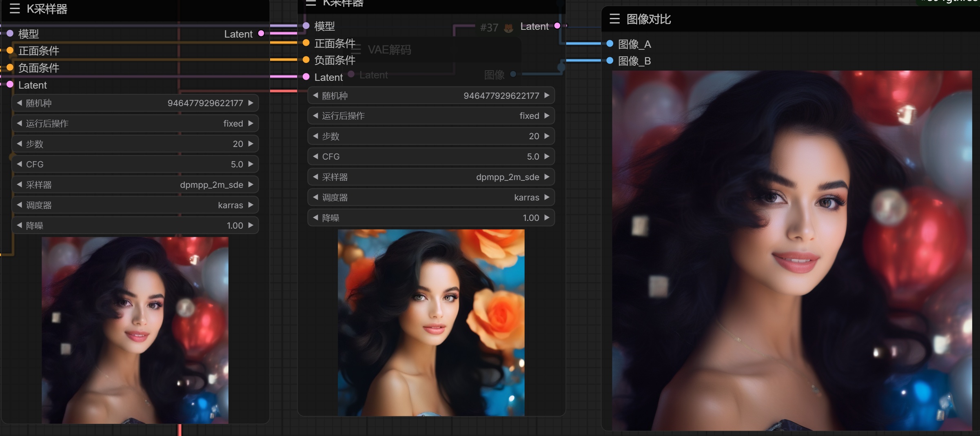Screen dimensions: 980x436
Task: Decrease CFG with left arrow, left K采样器
Action: point(19,164)
